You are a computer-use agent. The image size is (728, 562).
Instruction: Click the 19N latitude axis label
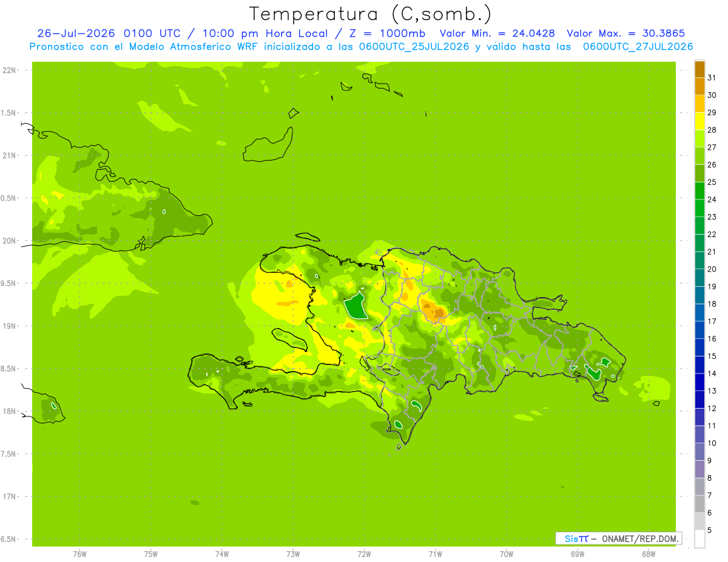click(x=10, y=326)
